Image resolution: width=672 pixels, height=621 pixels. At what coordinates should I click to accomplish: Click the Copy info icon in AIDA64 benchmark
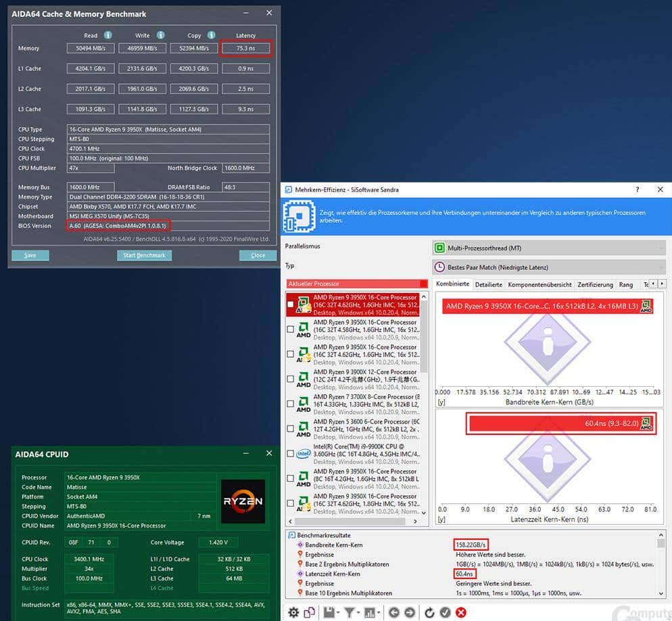point(212,35)
